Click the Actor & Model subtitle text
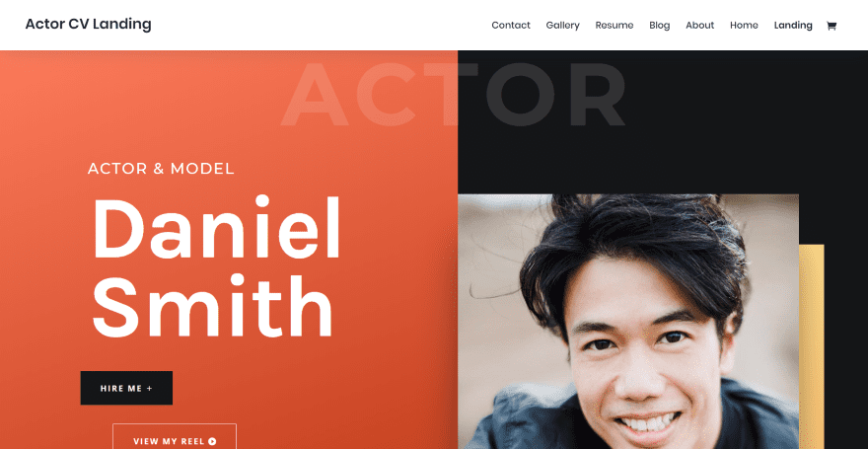Screen dimensions: 868x449 click(x=161, y=169)
